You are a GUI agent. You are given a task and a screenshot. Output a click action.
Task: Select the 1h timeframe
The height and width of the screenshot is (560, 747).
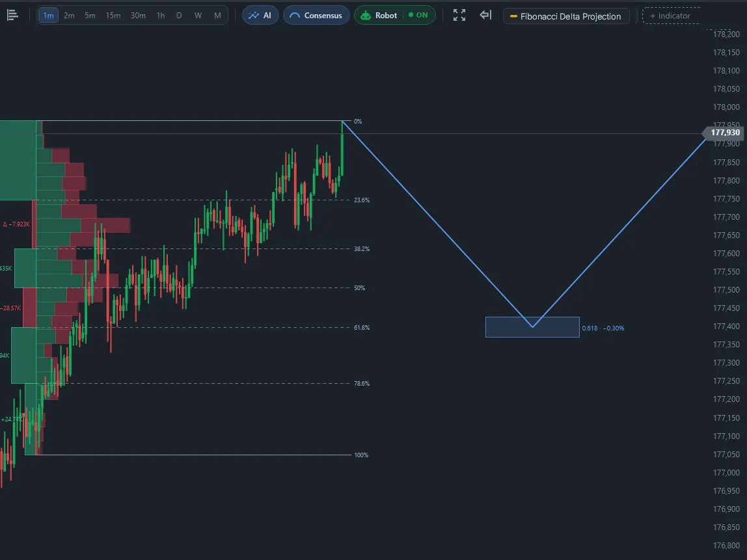coord(161,15)
